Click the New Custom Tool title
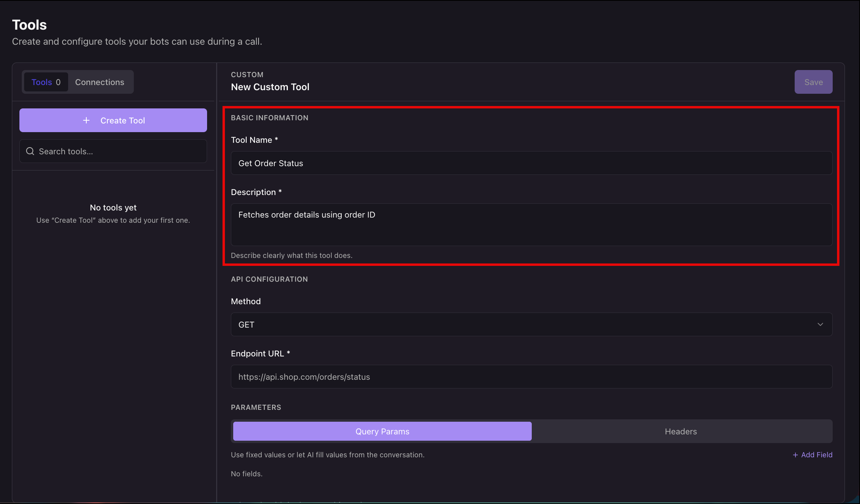The height and width of the screenshot is (504, 860). 270,87
